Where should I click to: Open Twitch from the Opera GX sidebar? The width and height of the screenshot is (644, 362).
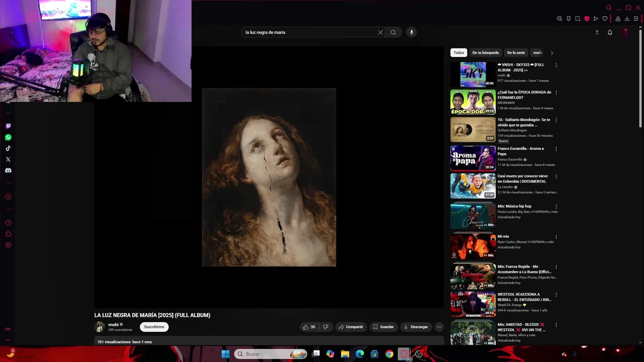(8, 126)
